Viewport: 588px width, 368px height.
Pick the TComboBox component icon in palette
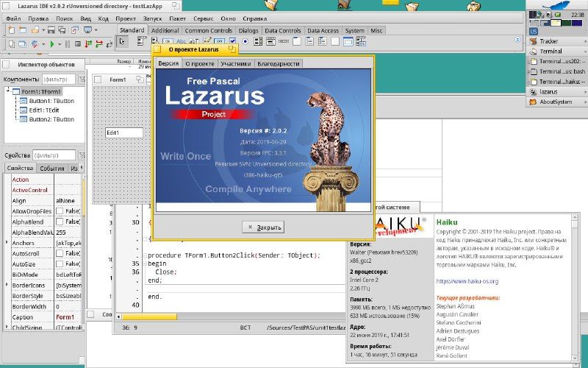click(x=270, y=41)
